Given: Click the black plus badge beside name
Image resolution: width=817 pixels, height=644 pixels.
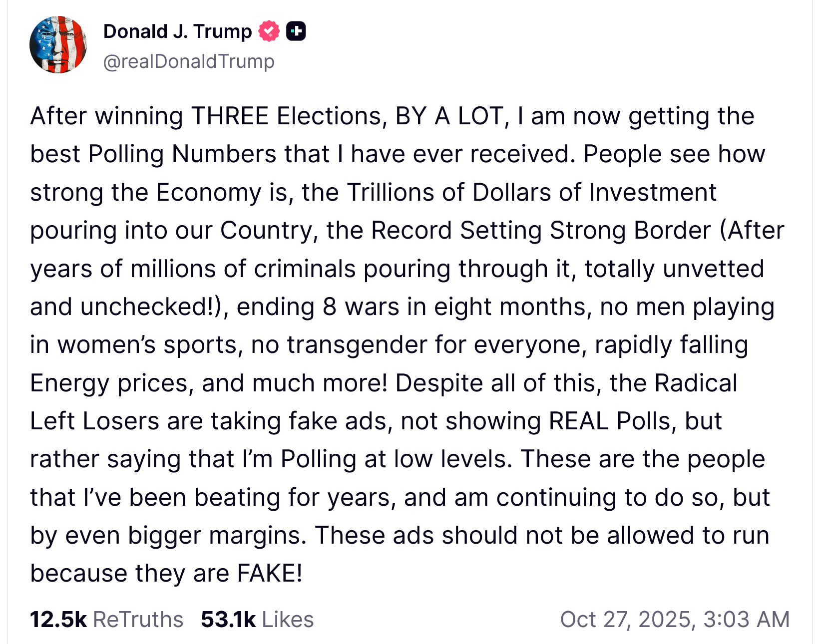Looking at the screenshot, I should coord(296,31).
